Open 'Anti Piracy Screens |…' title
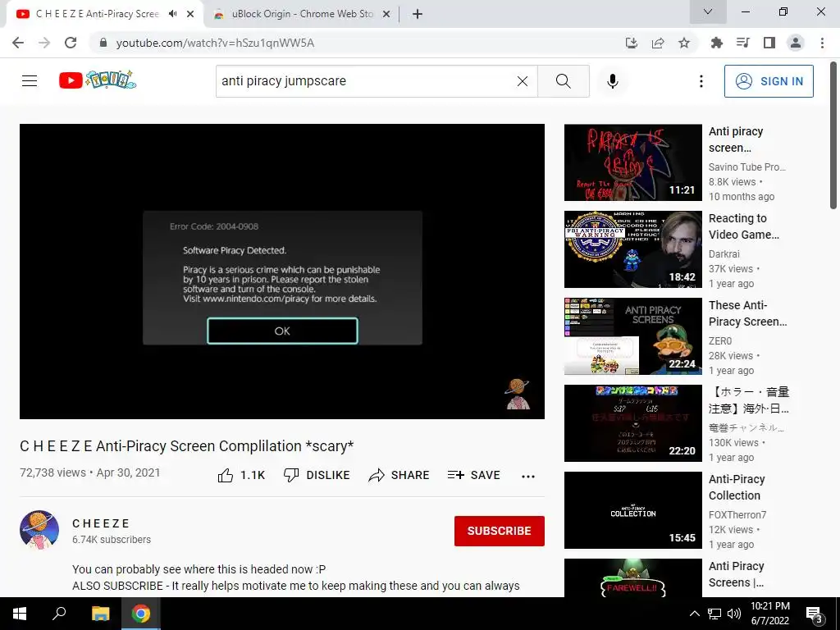The height and width of the screenshot is (630, 840). 737,573
